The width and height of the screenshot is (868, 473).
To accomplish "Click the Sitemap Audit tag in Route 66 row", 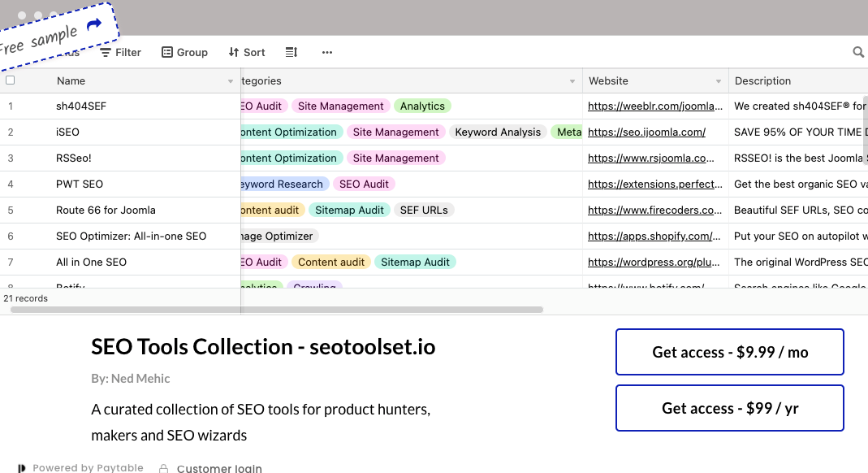I will pos(349,210).
